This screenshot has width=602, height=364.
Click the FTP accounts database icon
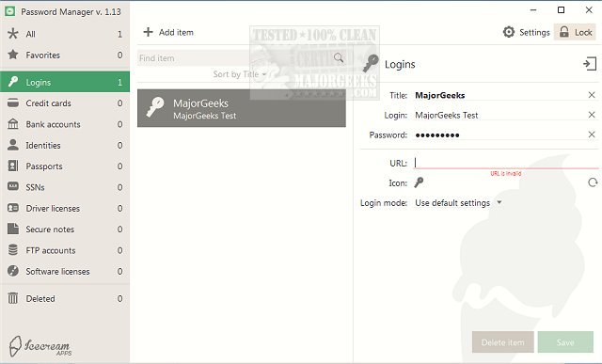click(x=12, y=250)
